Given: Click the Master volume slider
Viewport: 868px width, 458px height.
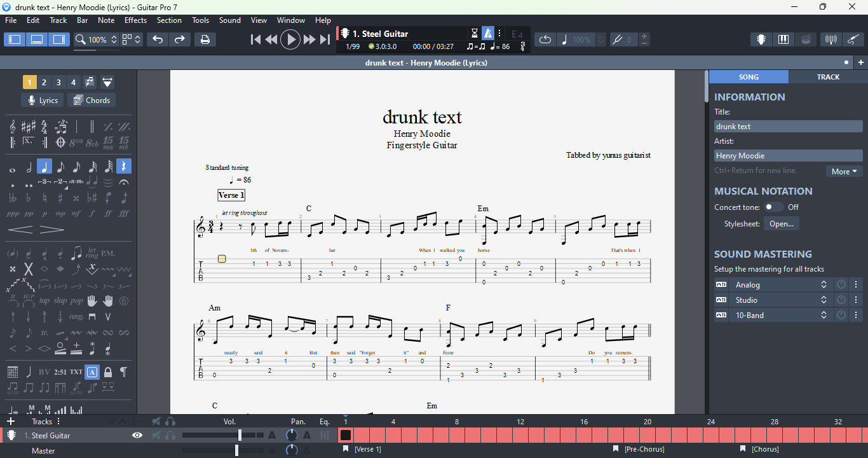Looking at the screenshot, I should coord(222,450).
